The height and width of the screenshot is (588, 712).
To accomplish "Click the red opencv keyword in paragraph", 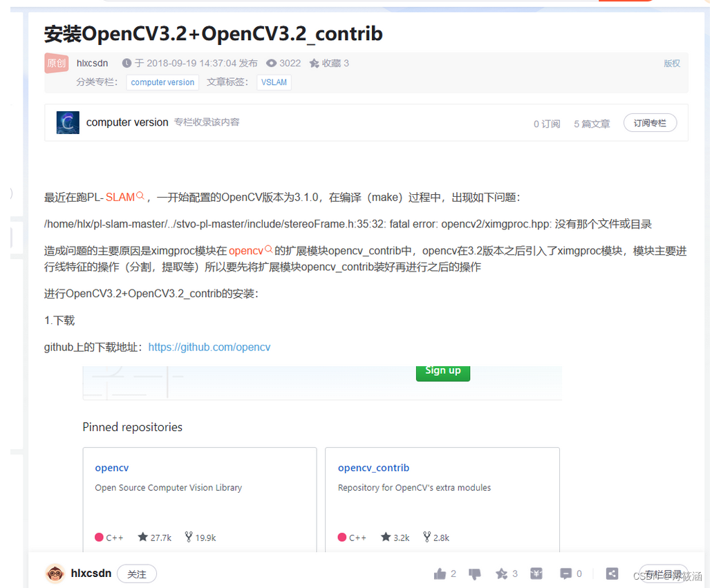I will (x=246, y=251).
